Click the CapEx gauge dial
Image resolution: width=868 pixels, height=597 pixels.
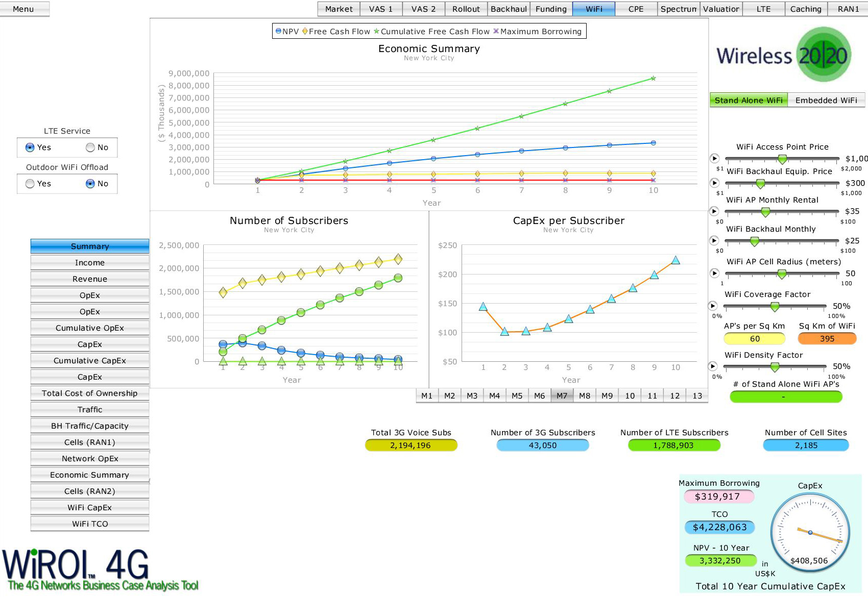(810, 533)
